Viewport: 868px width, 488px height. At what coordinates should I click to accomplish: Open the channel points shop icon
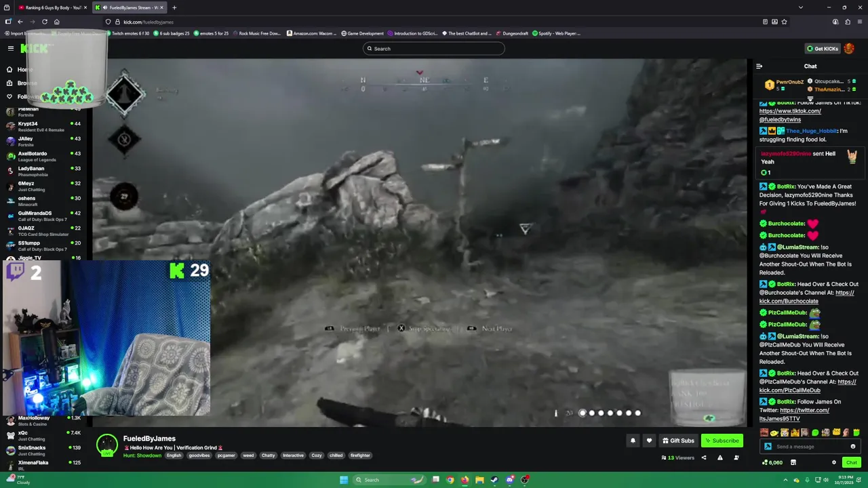[x=793, y=462]
